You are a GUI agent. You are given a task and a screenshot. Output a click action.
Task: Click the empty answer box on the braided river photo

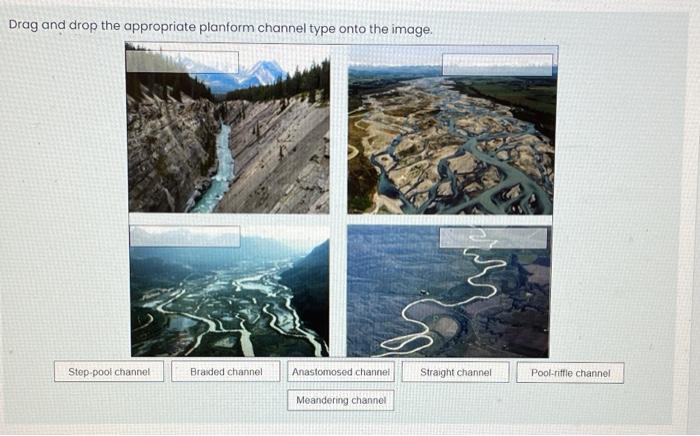pyautogui.click(x=497, y=65)
